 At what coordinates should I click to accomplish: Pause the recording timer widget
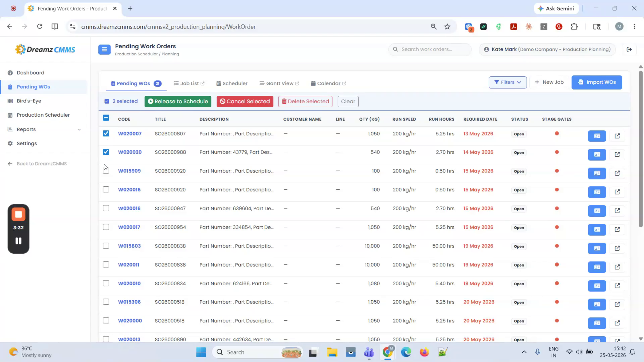[19, 241]
